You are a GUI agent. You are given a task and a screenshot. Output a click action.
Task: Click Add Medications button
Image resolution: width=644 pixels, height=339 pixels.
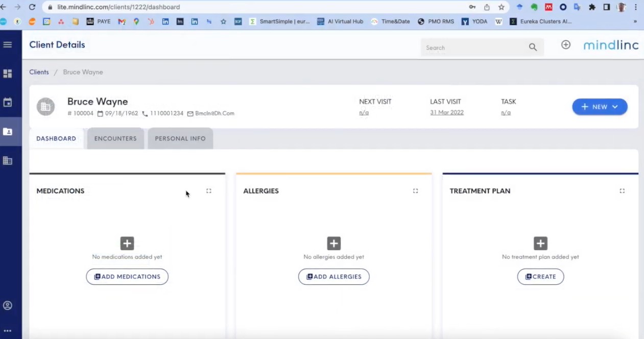pos(127,276)
